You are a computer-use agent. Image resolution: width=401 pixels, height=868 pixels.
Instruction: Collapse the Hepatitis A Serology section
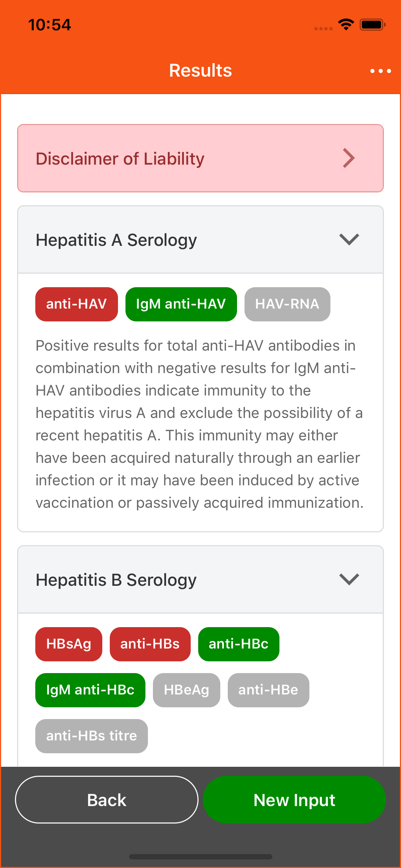tap(349, 239)
